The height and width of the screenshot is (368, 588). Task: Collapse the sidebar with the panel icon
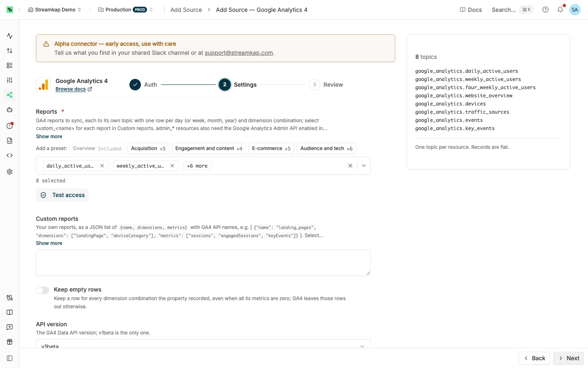tap(10, 358)
